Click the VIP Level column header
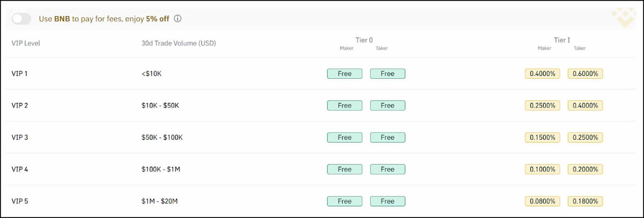Image resolution: width=644 pixels, height=218 pixels. 26,43
